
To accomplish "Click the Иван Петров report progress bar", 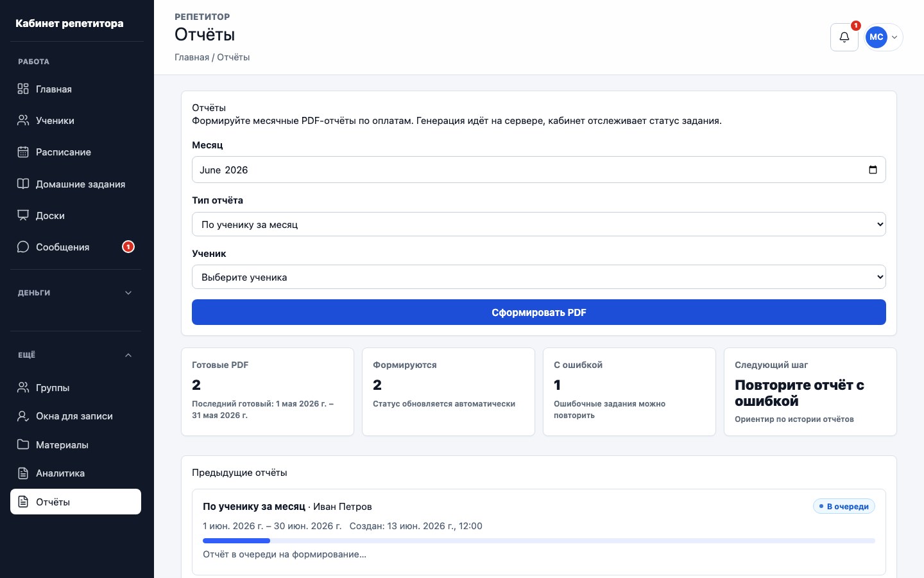I will [539, 541].
